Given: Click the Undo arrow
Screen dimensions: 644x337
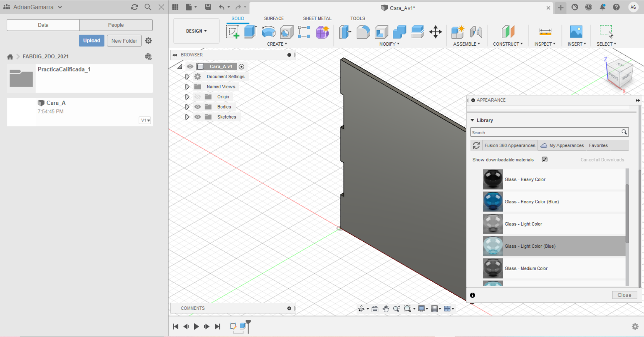Looking at the screenshot, I should 221,7.
